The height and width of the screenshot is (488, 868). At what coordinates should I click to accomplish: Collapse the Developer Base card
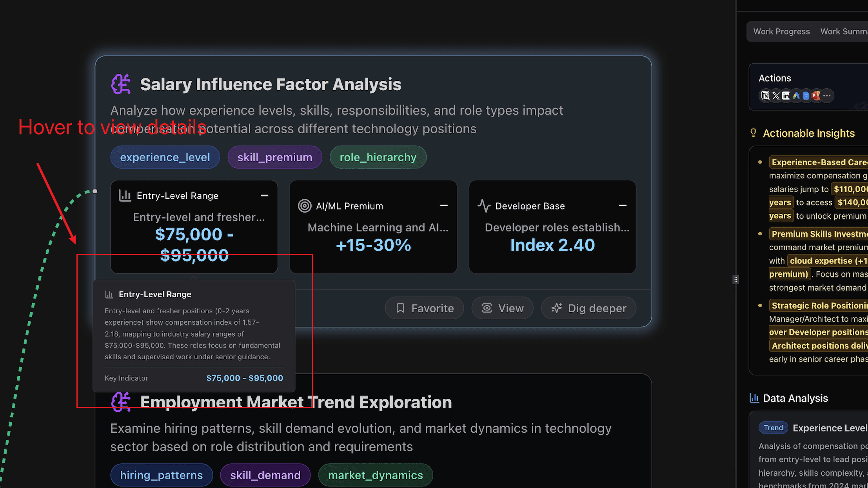(x=623, y=206)
